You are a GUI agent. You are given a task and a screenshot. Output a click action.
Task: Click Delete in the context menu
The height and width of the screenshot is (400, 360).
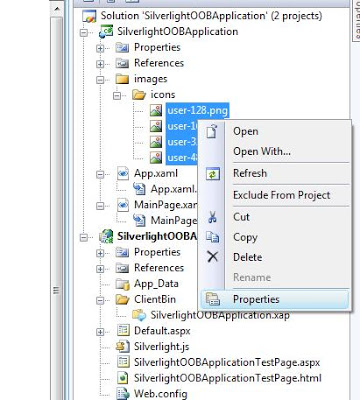(248, 257)
